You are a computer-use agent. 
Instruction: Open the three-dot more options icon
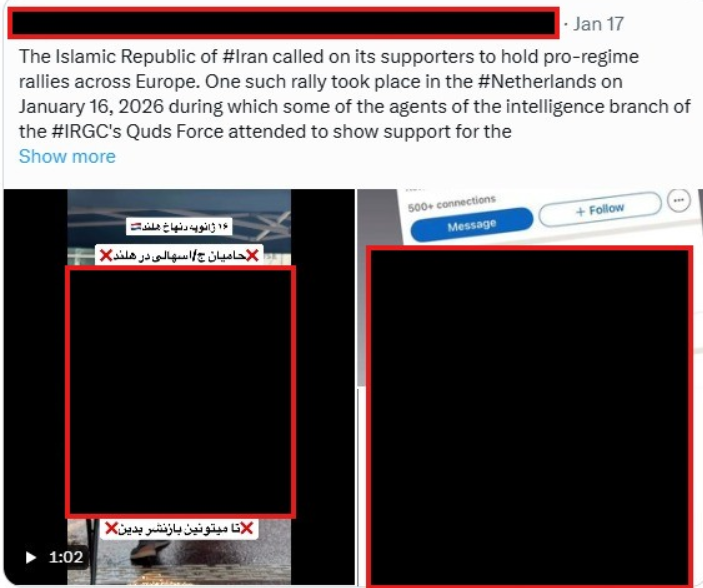pyautogui.click(x=678, y=200)
